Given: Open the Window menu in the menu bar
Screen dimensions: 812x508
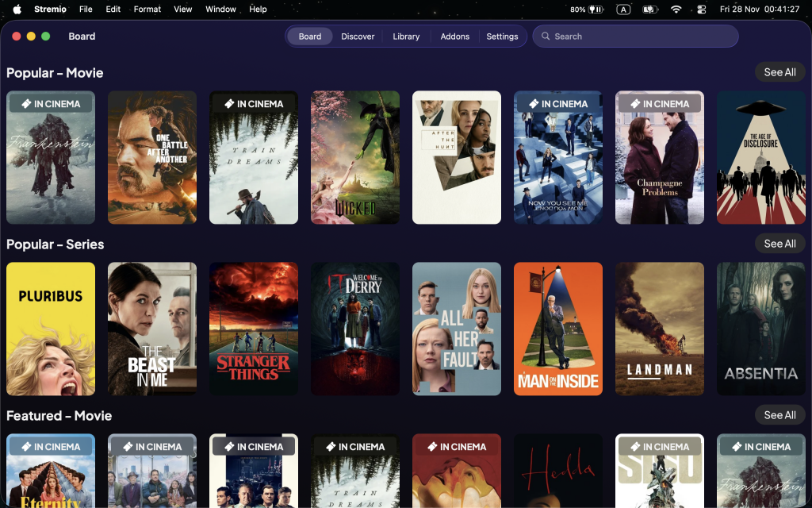Looking at the screenshot, I should (220, 10).
